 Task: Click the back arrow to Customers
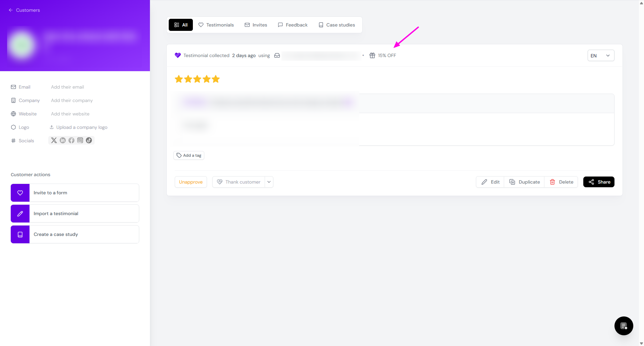click(x=11, y=10)
